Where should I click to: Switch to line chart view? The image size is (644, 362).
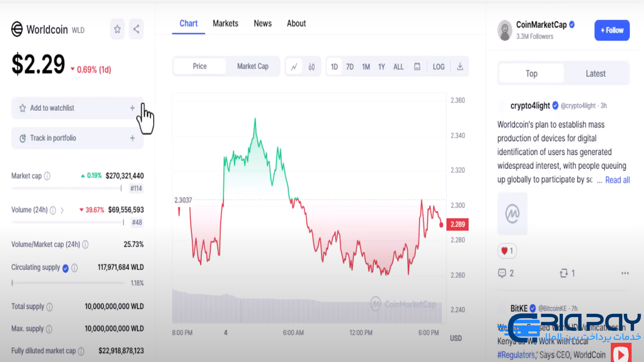(294, 67)
